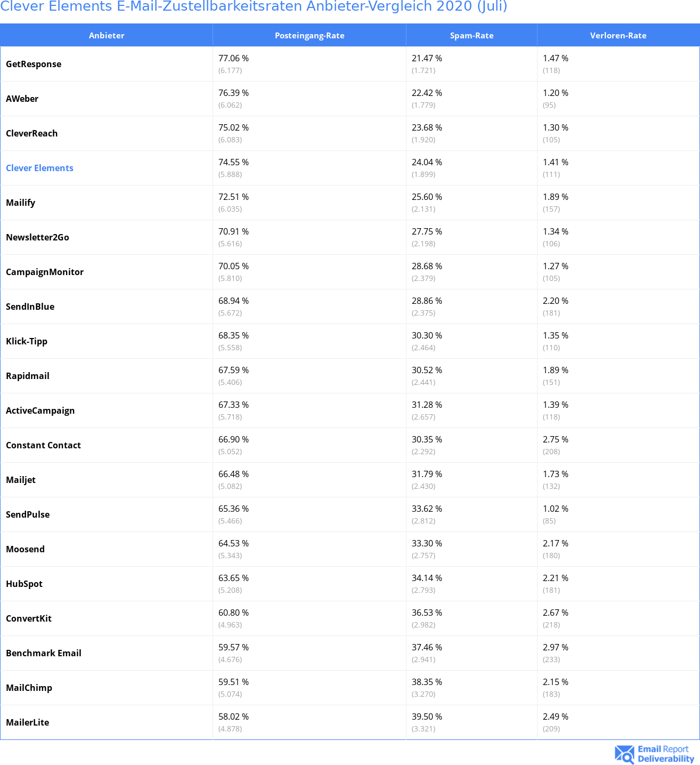
Task: Select the Verloren-Rate column header
Action: click(x=618, y=35)
